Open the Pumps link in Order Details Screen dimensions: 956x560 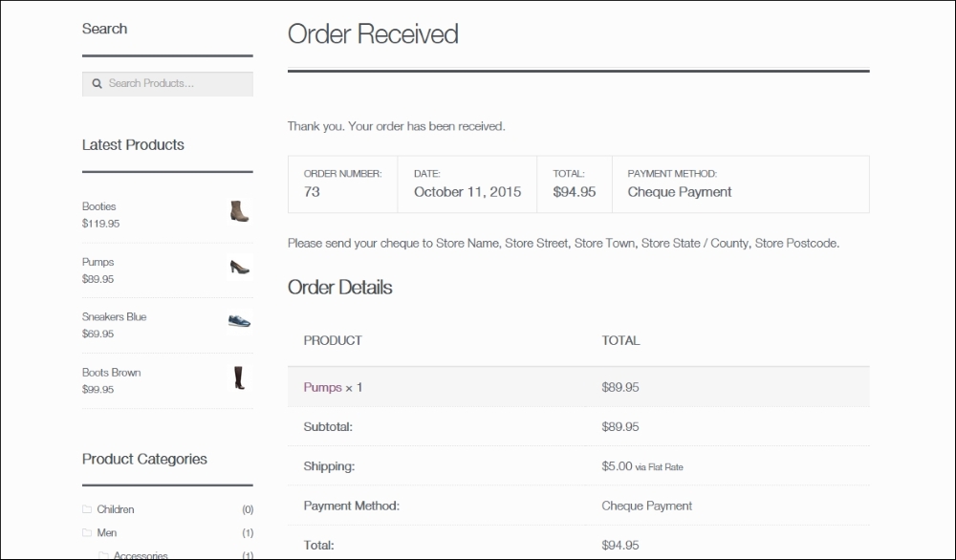coord(322,387)
